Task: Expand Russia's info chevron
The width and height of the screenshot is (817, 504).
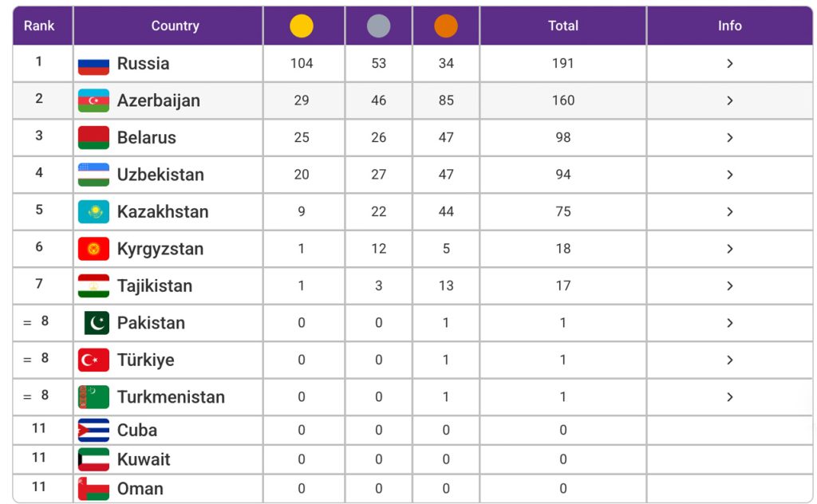Action: 729,64
